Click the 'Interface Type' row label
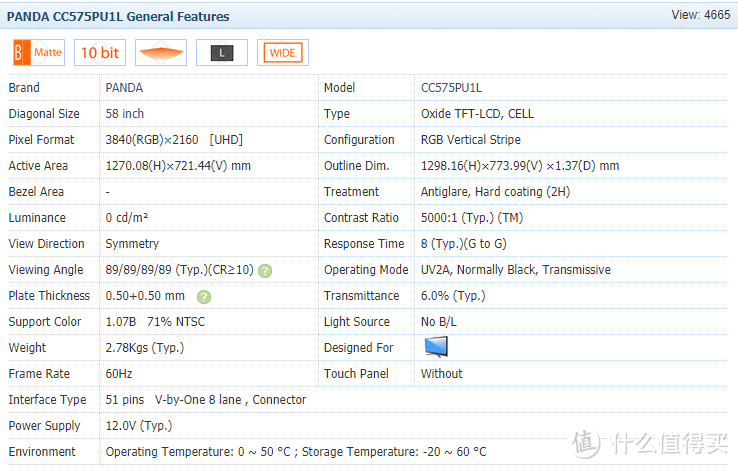Image resolution: width=738 pixels, height=469 pixels. click(48, 400)
